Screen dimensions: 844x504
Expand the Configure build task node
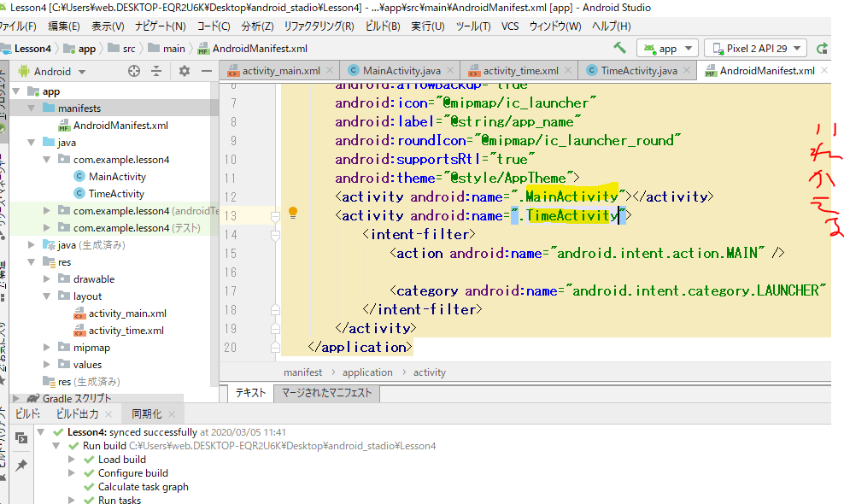tap(71, 473)
